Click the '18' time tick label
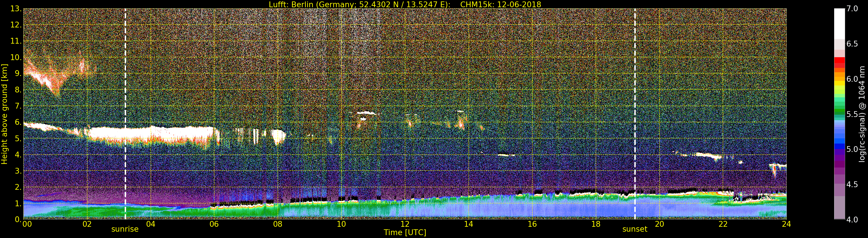The image size is (868, 238). 596,224
